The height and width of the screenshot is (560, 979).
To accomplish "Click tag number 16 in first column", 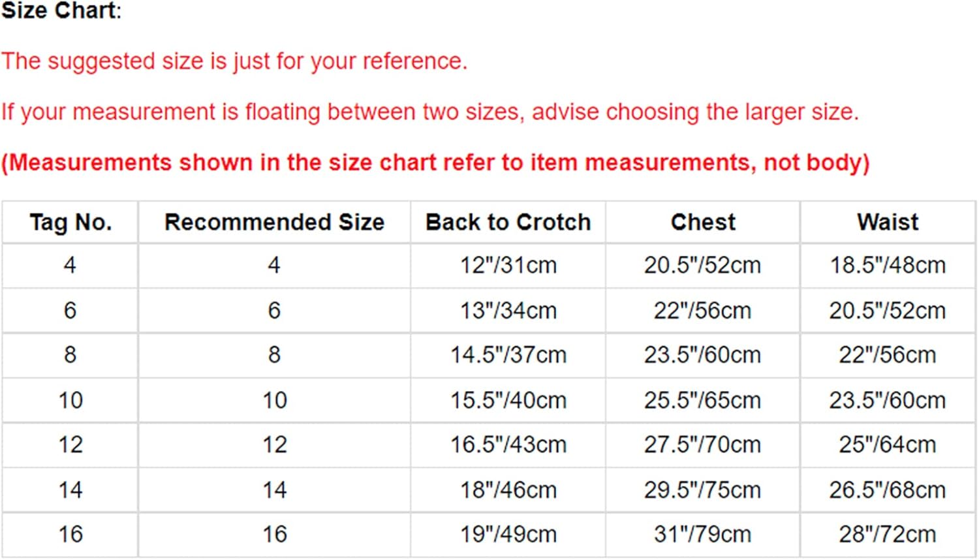I will 70,535.
